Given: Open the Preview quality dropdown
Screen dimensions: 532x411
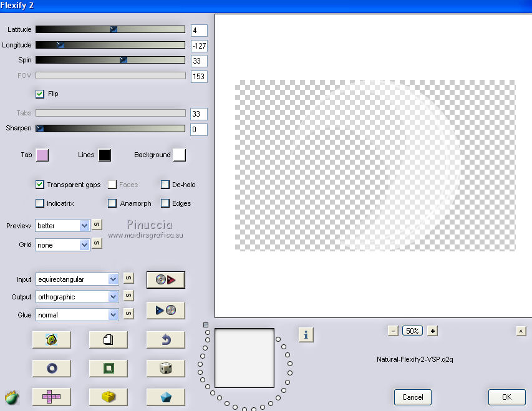Looking at the screenshot, I should click(x=62, y=226).
